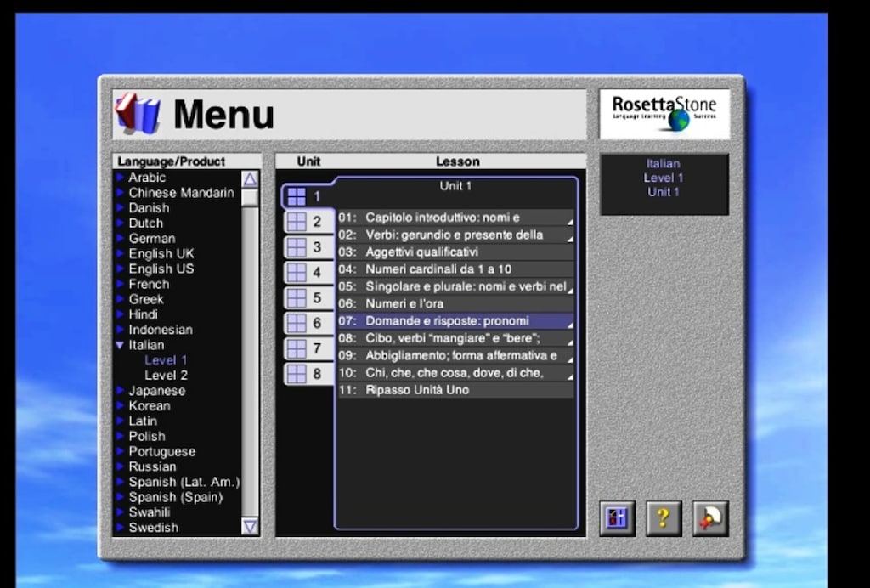Select Italian Level 2
Screen dimensions: 870x588
[x=166, y=376]
